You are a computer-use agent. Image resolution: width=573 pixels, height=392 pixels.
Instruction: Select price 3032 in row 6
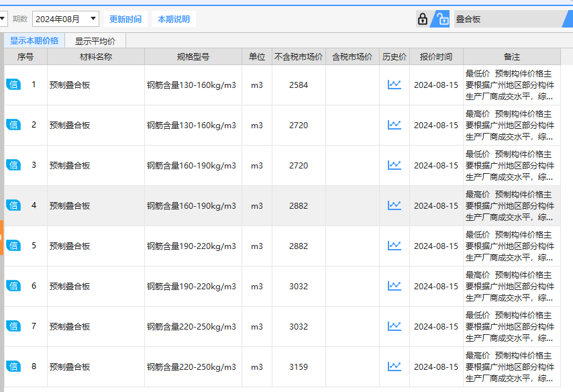(299, 286)
